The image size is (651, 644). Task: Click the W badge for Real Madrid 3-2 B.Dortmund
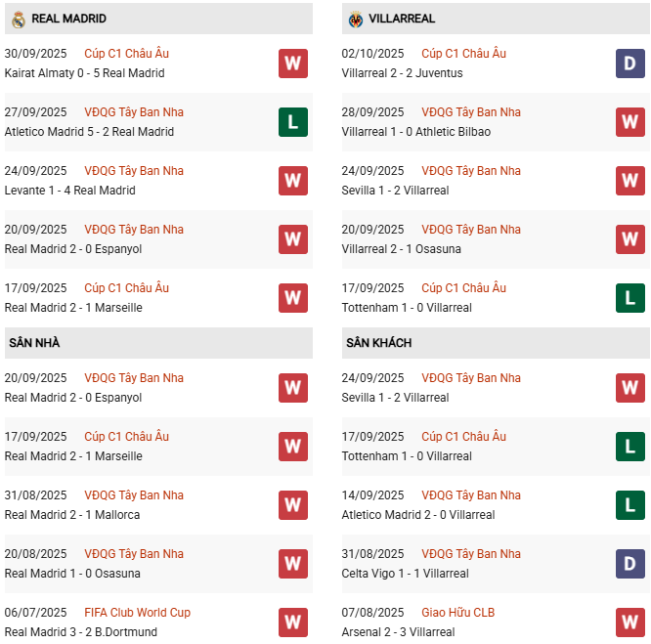click(292, 623)
